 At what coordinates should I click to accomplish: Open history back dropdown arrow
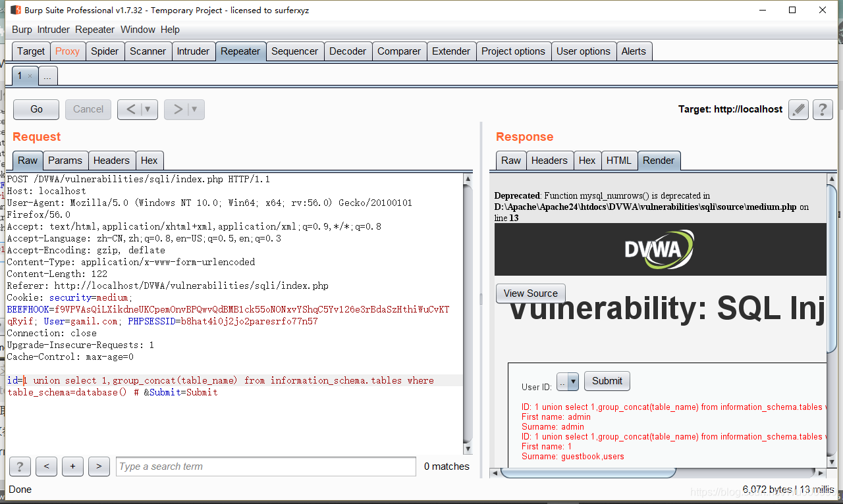pyautogui.click(x=149, y=109)
